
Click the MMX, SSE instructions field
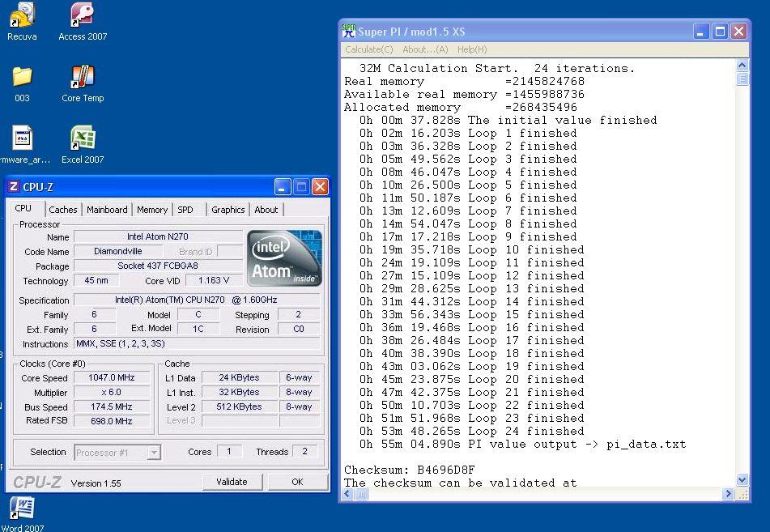point(197,343)
